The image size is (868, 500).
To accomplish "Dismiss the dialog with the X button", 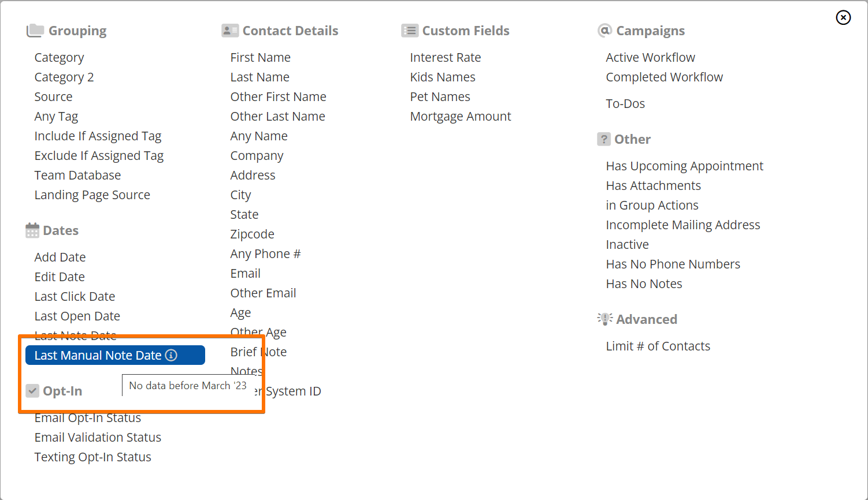I will click(843, 18).
